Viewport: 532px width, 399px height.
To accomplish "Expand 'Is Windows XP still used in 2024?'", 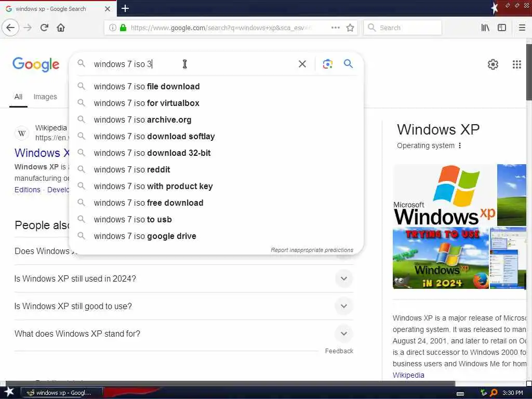I will click(183, 278).
